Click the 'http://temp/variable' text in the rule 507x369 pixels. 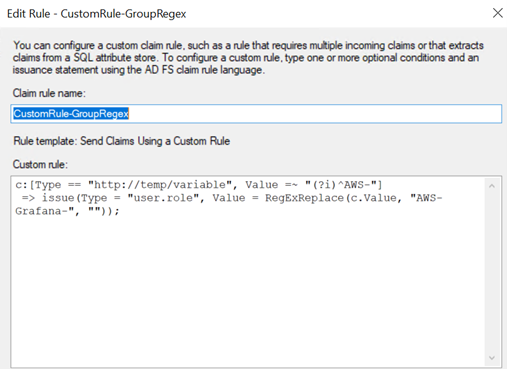point(160,185)
